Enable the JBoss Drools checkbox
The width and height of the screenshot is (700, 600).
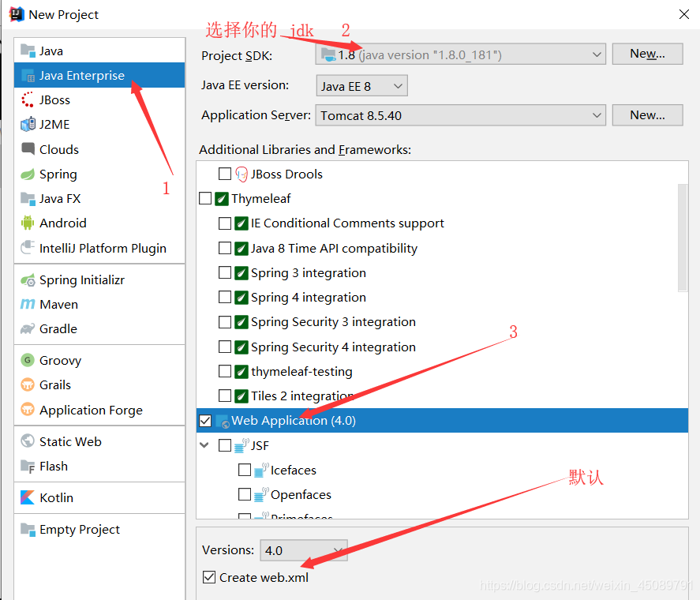pyautogui.click(x=225, y=174)
